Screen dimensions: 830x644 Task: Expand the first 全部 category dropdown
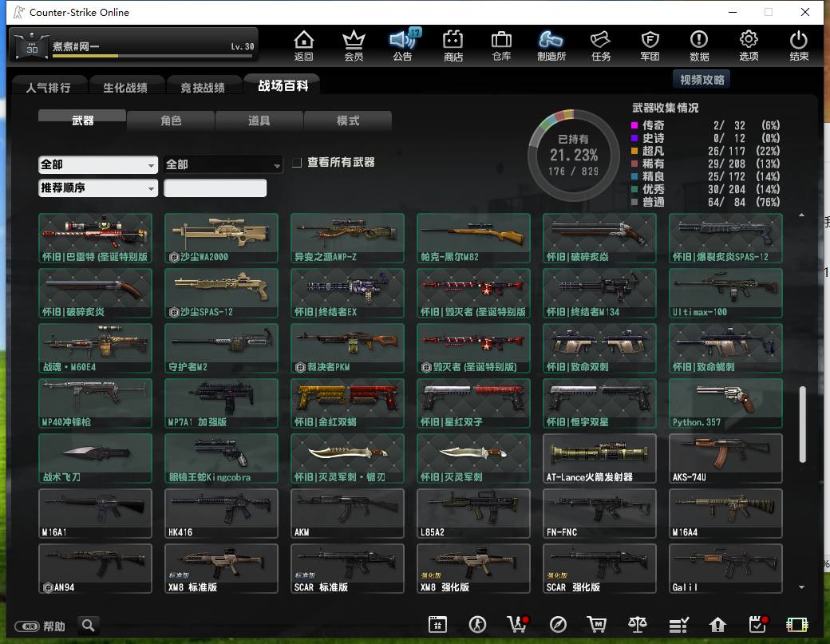coord(98,164)
